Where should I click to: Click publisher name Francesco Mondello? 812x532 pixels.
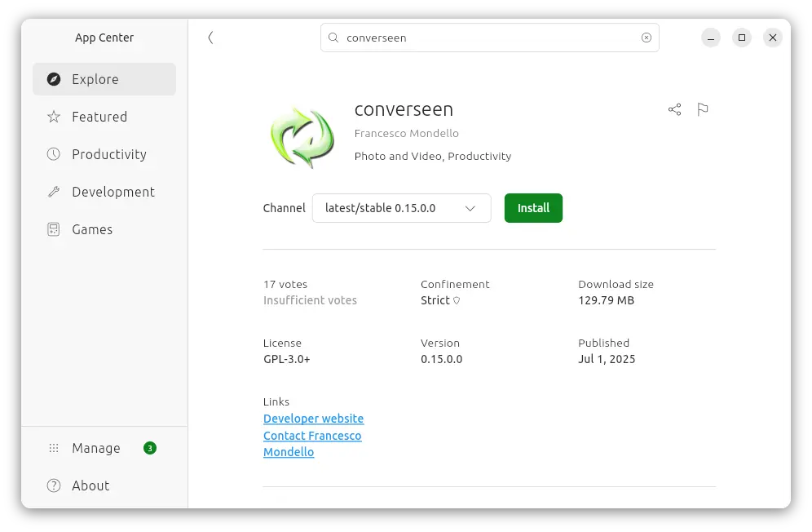pyautogui.click(x=407, y=133)
